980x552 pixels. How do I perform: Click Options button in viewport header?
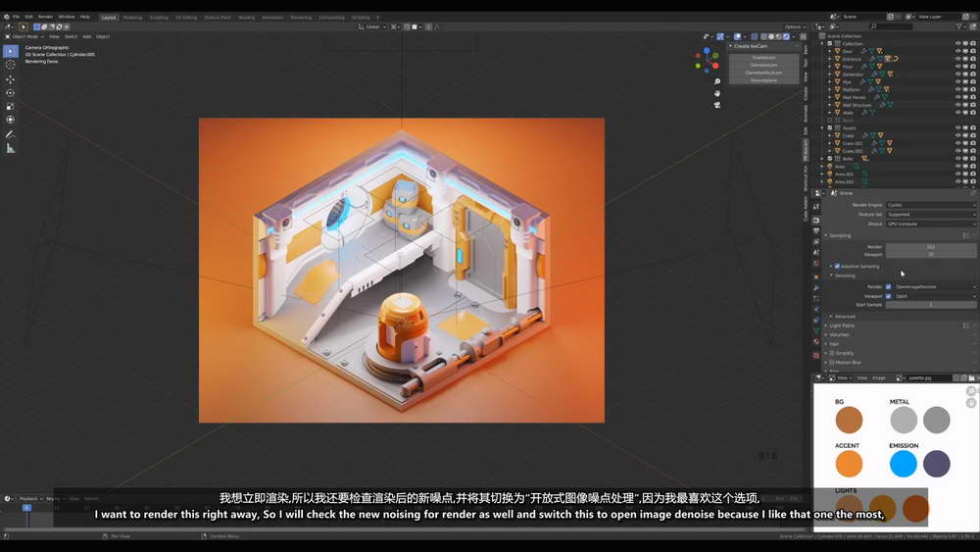(794, 26)
